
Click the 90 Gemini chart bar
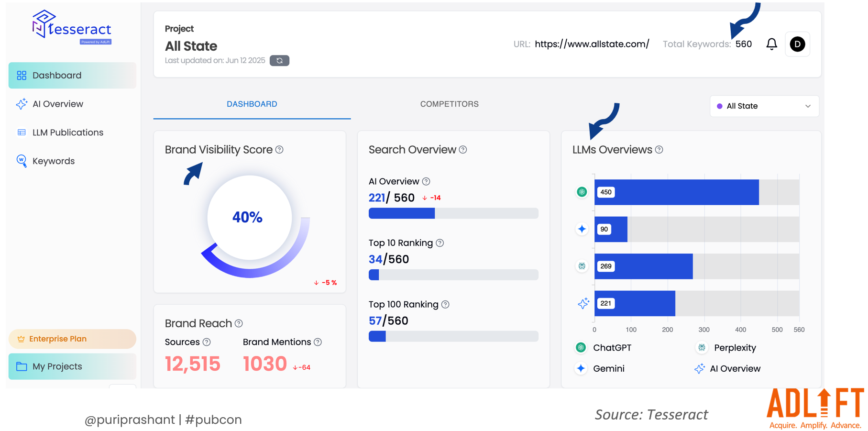pos(611,229)
